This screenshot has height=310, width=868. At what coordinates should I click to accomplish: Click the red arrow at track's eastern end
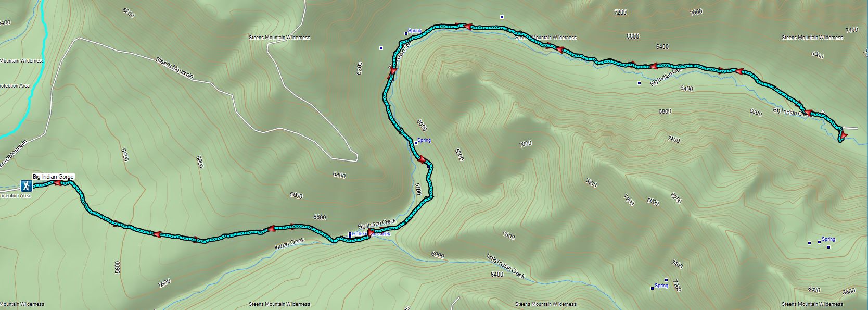click(x=843, y=136)
